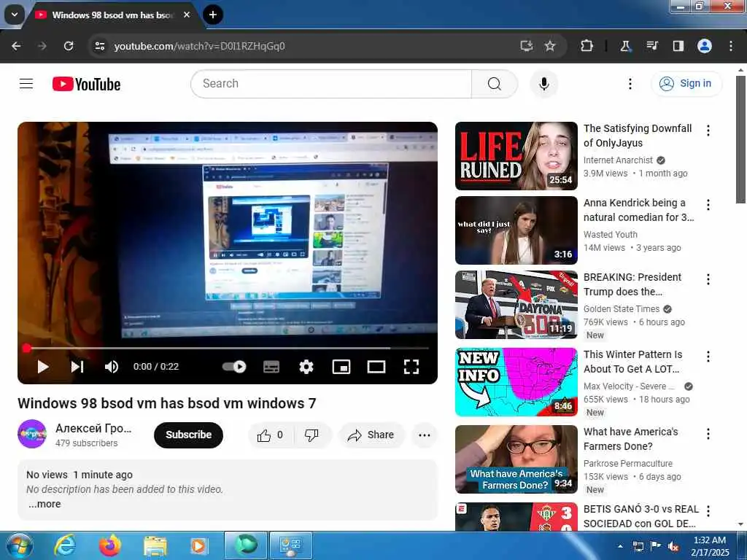Like the video with thumbs up
This screenshot has width=747, height=560.
[x=270, y=435]
